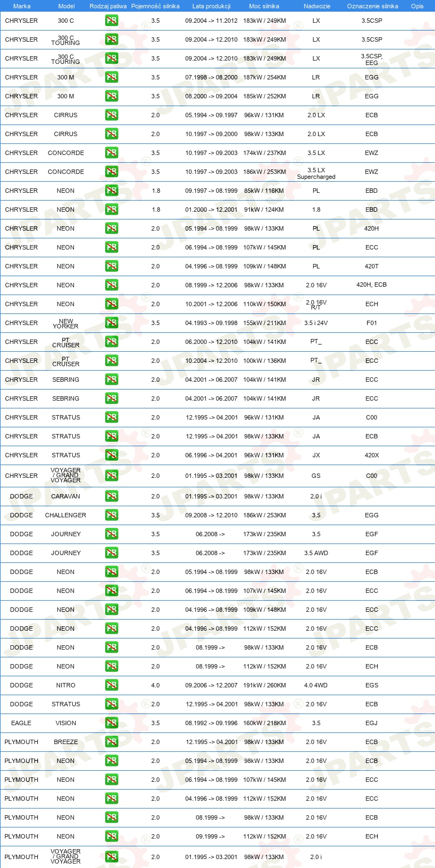Viewport: 435px width, 868px height.
Task: Click the fuel icon for Plymouth Voyager / Grand Voyager
Action: (111, 857)
